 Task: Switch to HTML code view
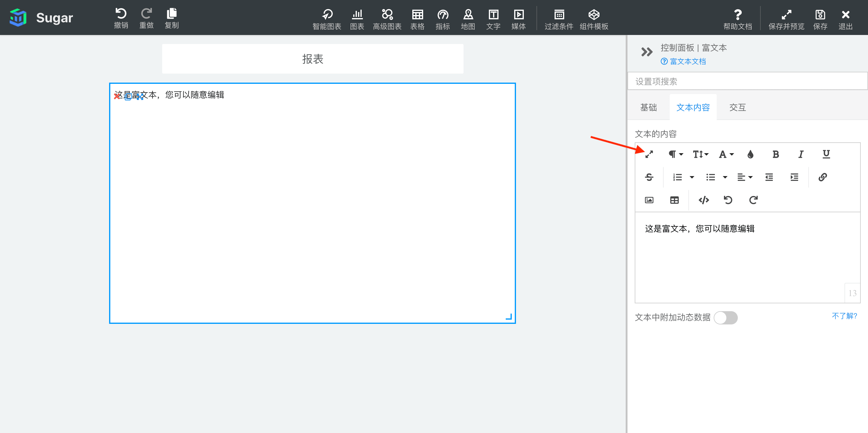tap(703, 200)
